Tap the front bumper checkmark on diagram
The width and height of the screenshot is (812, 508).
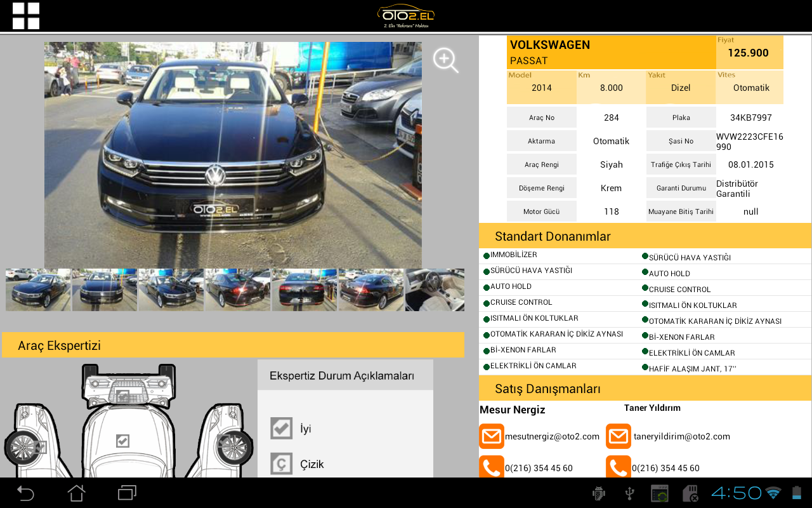[123, 397]
